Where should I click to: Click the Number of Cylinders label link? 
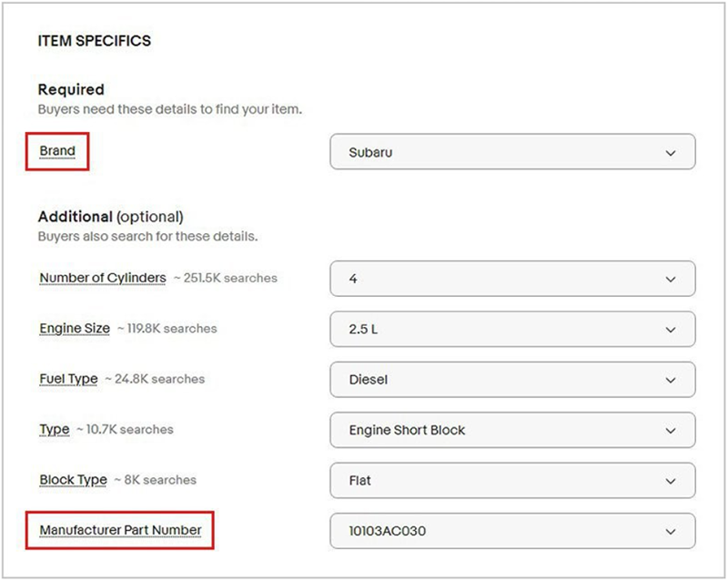(x=103, y=278)
